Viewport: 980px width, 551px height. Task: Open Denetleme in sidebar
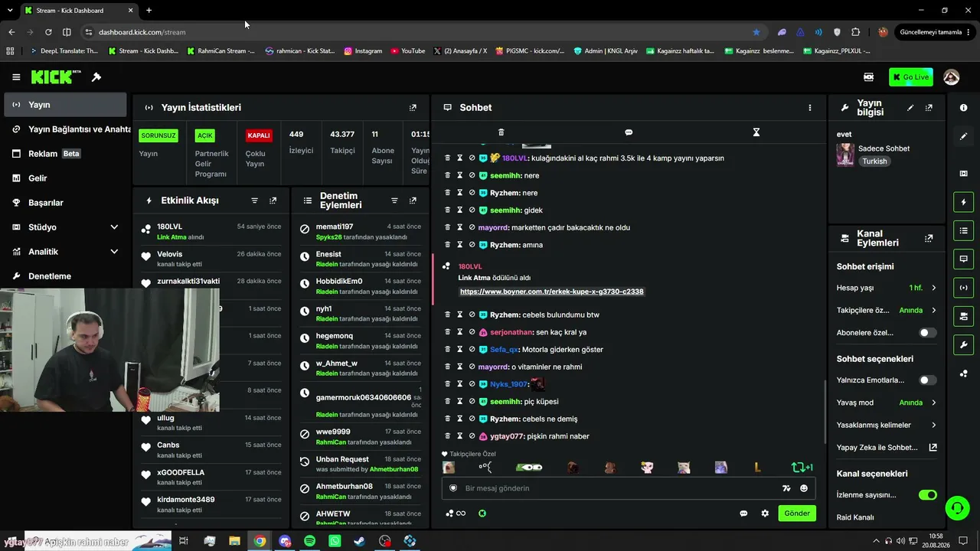(64, 276)
